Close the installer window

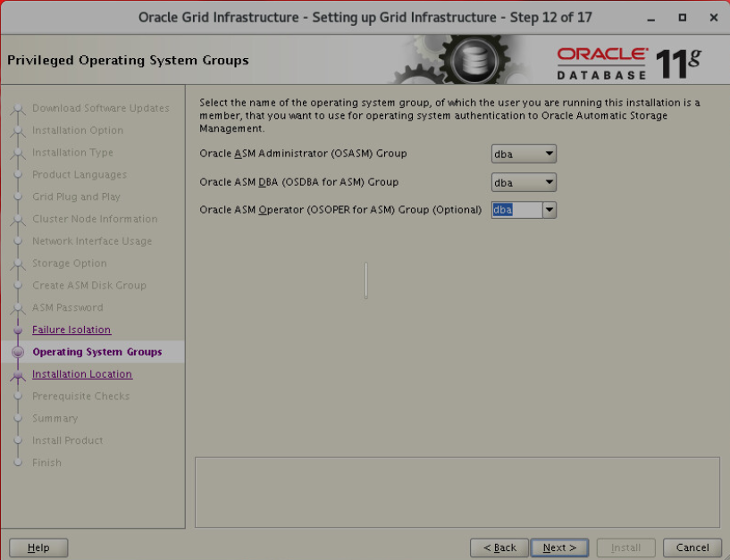[x=714, y=18]
